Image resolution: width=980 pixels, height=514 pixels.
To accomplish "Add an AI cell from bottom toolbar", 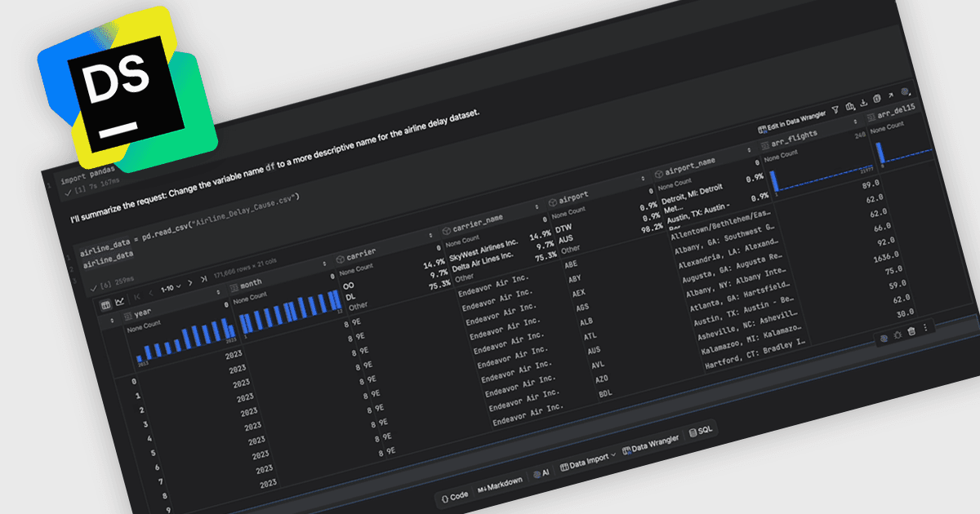I will [x=541, y=472].
